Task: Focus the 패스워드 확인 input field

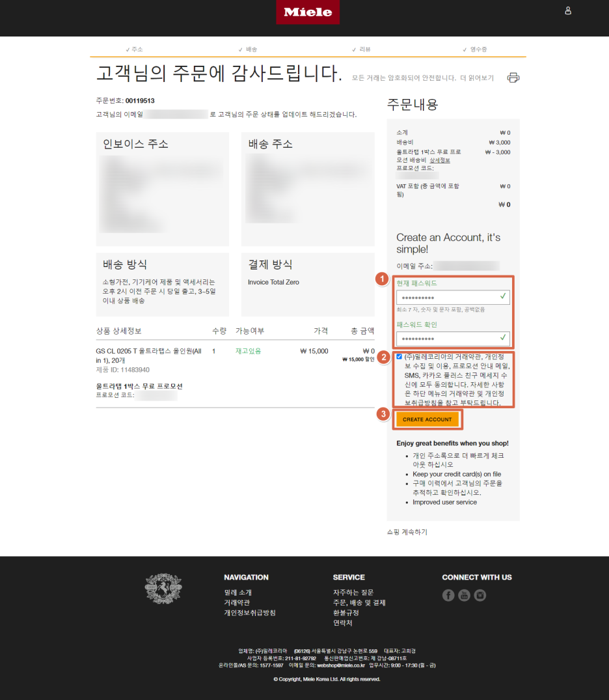Action: click(453, 339)
